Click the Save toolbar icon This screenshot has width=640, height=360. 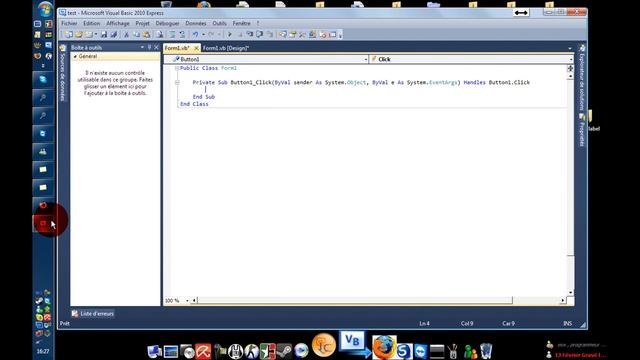pyautogui.click(x=104, y=35)
